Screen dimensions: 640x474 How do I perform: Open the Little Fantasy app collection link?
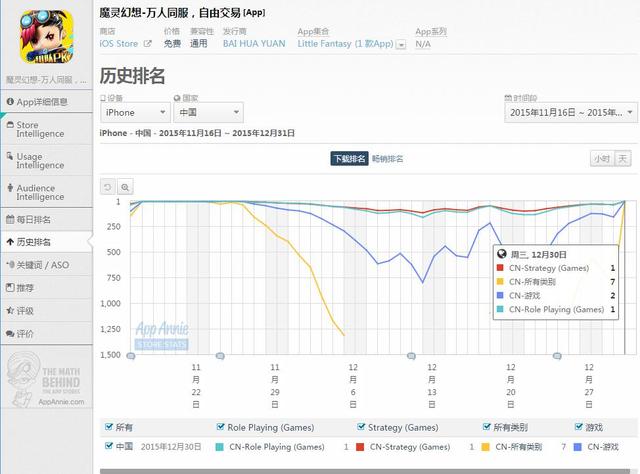[345, 44]
